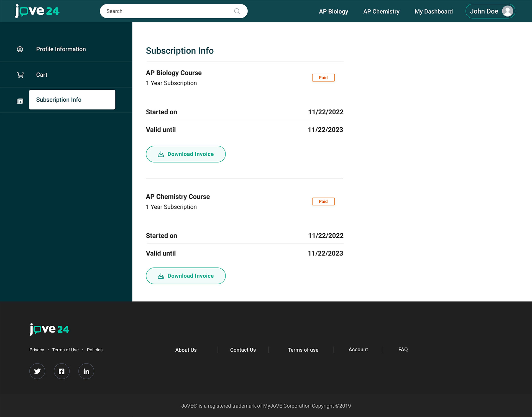532x417 pixels.
Task: Open Terms of use link near Account
Action: point(303,350)
